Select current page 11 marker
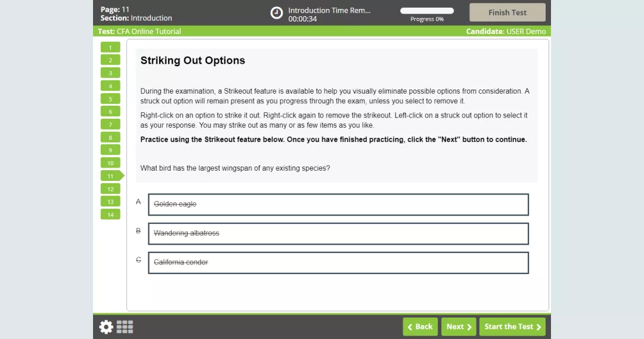This screenshot has height=339, width=644. click(x=111, y=176)
